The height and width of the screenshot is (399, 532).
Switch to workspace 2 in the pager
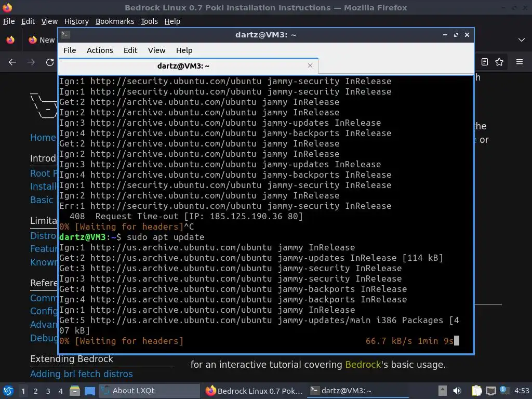tap(36, 391)
